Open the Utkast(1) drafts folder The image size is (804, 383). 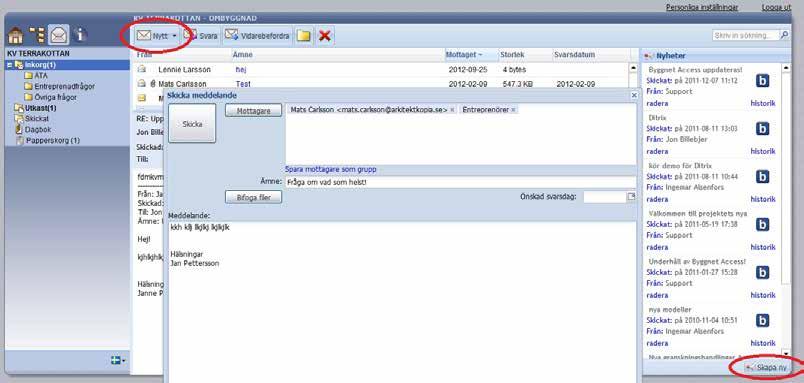41,108
